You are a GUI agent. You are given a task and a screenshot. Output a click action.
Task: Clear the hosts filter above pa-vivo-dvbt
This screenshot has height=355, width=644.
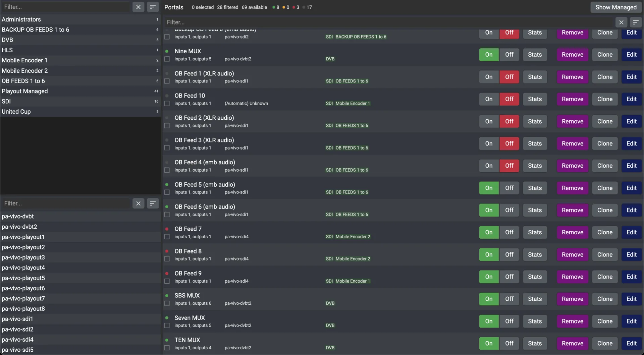[138, 203]
